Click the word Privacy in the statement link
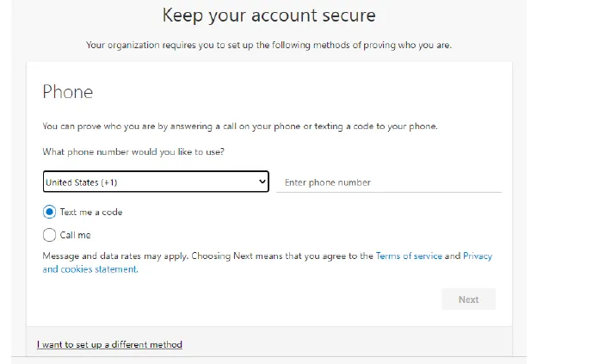 pyautogui.click(x=478, y=256)
